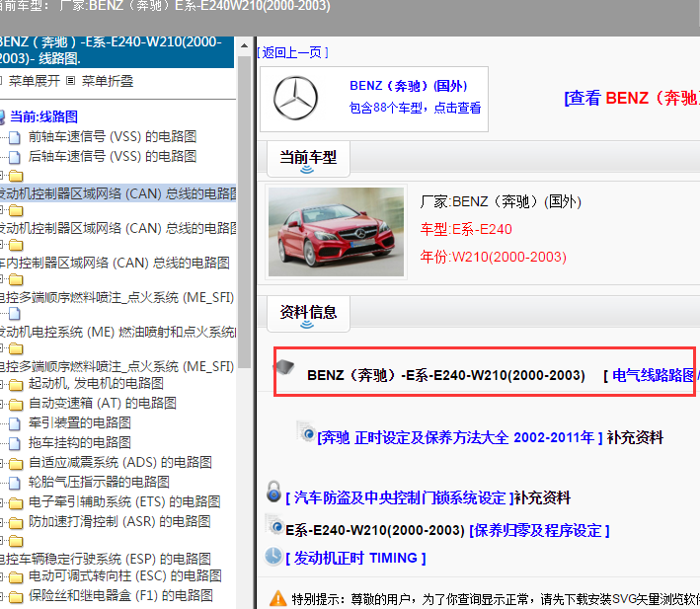Viewport: 700px width, 609px height.
Task: Click the page icon beside 奔驰 正时设定
Action: coord(306,430)
